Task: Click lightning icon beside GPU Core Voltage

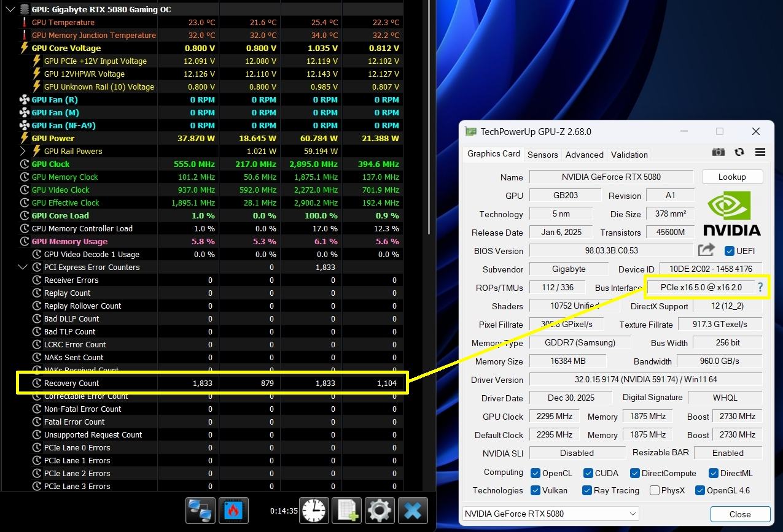Action: [25, 48]
